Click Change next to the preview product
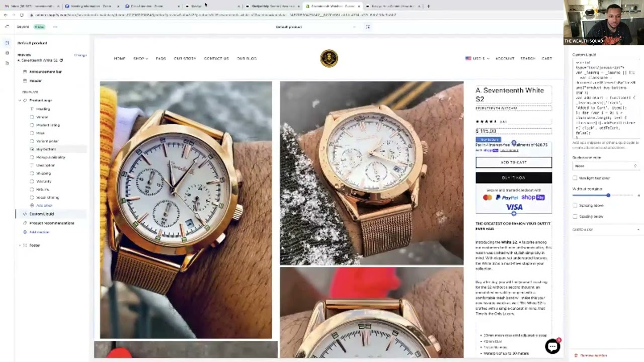 80,55
